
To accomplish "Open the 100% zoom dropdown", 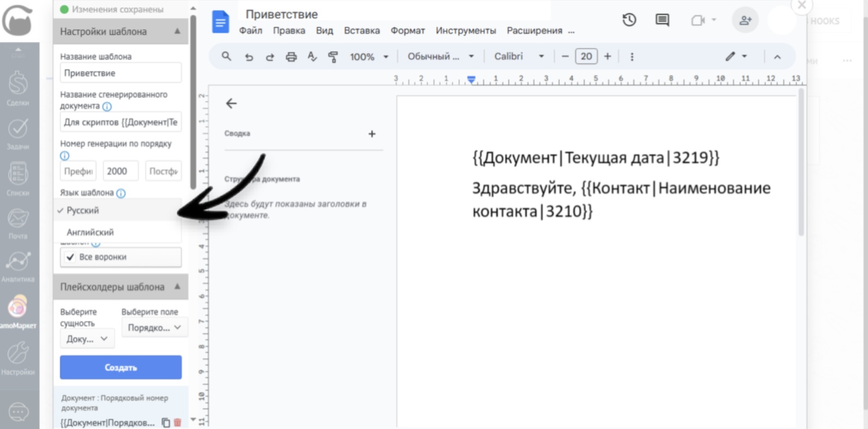I will 369,57.
